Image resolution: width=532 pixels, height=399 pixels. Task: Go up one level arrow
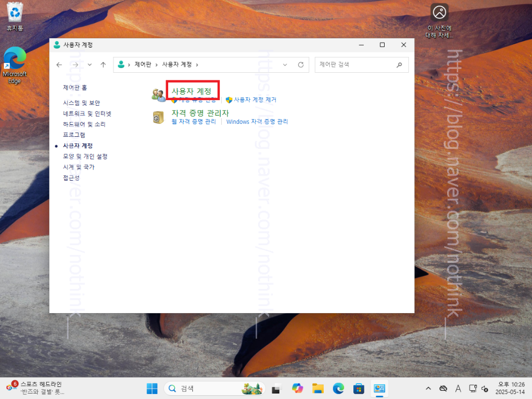[103, 65]
